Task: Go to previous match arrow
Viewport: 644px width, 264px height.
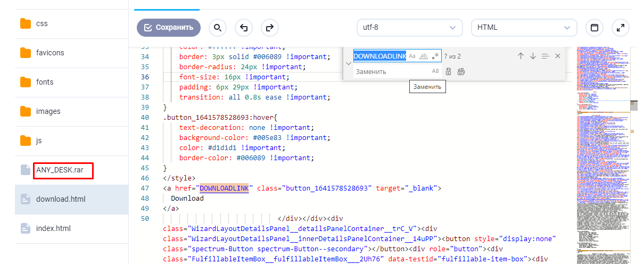Action: 521,56
